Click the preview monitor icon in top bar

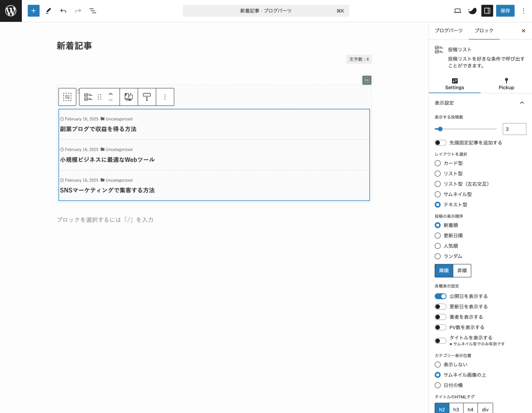point(458,10)
